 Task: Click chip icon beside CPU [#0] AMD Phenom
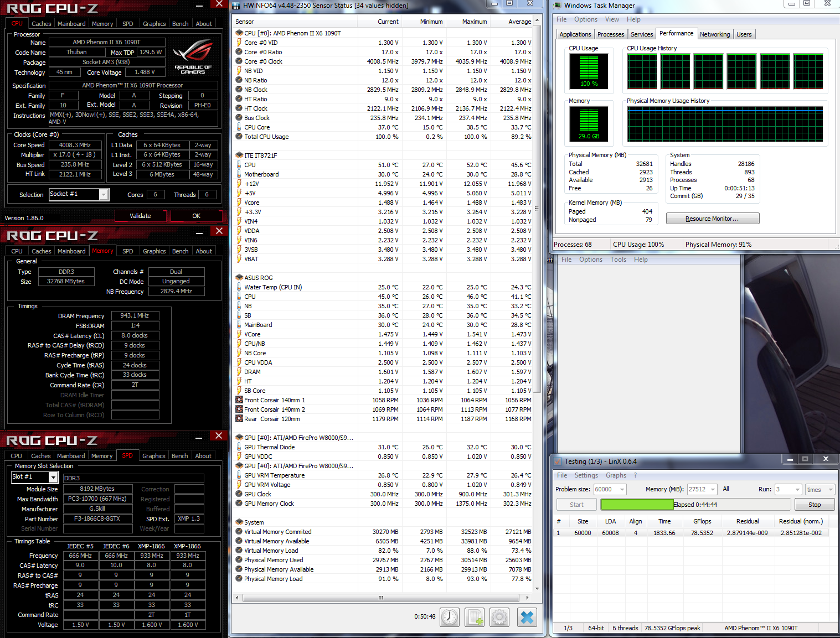[x=239, y=33]
